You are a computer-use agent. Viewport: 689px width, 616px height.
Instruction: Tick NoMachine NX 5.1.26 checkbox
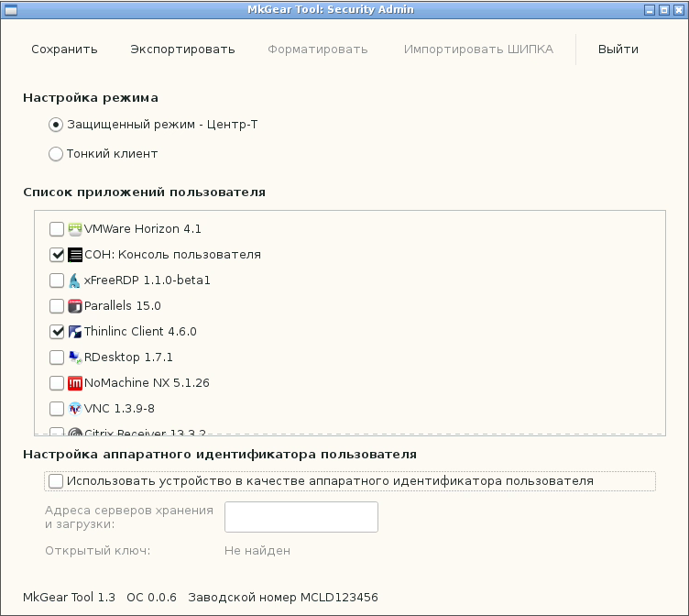[57, 383]
